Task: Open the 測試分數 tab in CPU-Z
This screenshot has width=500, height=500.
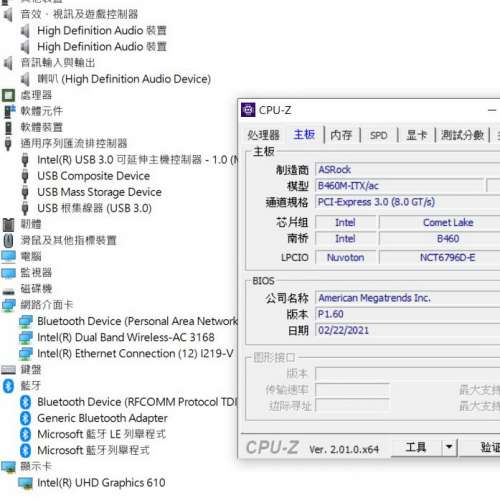Action: pyautogui.click(x=462, y=135)
